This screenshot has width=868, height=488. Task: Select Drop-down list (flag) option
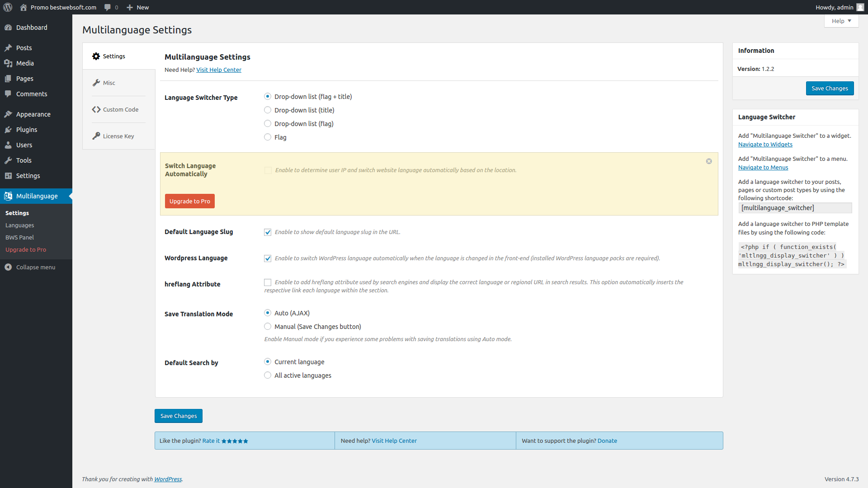coord(268,123)
